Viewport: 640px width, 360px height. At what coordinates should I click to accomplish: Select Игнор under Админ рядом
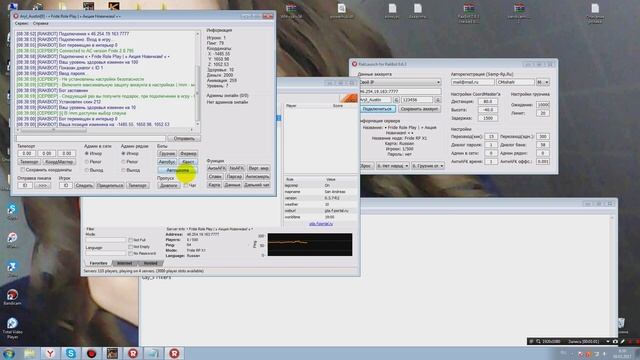coord(123,154)
